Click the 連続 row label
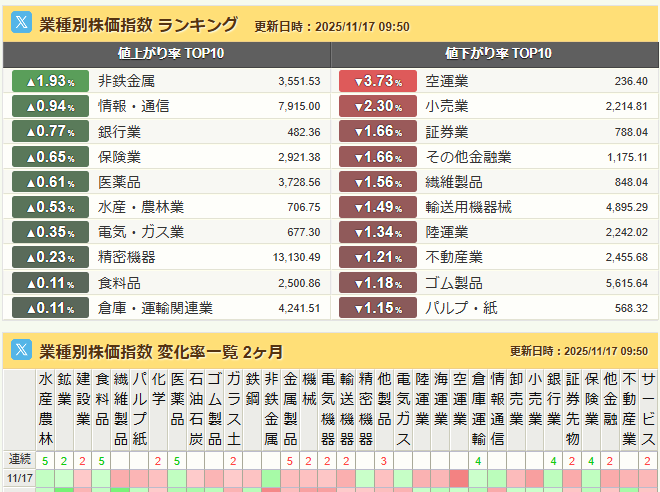 pyautogui.click(x=19, y=460)
